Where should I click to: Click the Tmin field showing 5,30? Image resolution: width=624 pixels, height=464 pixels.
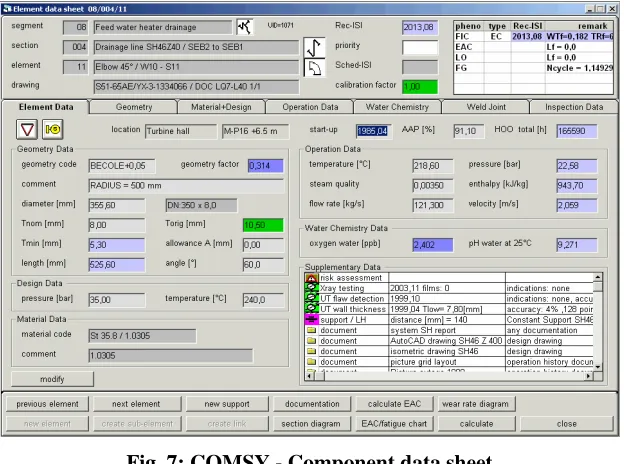117,245
